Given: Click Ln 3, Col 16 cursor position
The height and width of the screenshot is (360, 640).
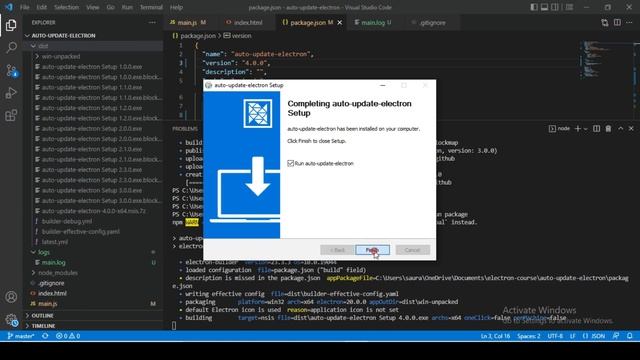Looking at the screenshot, I should [495, 336].
